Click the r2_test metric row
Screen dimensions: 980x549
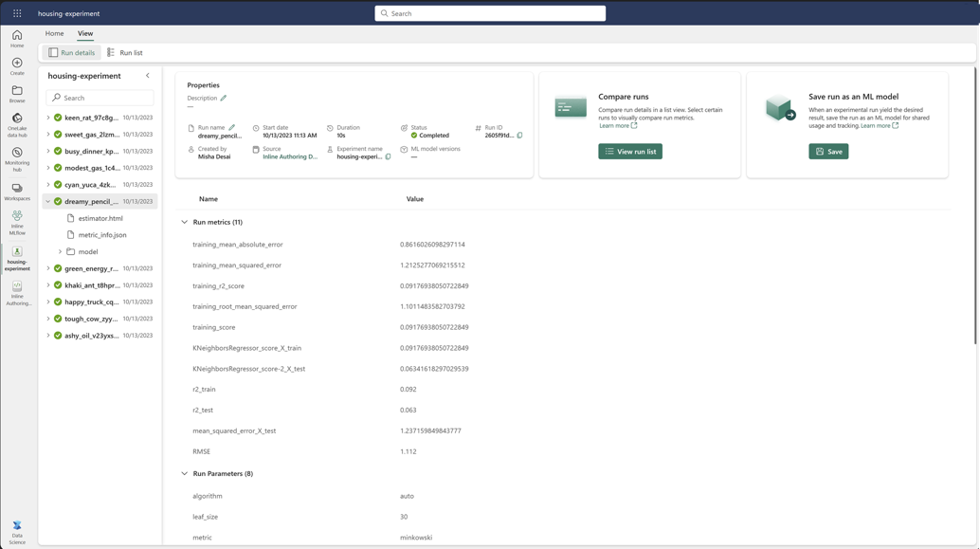pyautogui.click(x=562, y=411)
